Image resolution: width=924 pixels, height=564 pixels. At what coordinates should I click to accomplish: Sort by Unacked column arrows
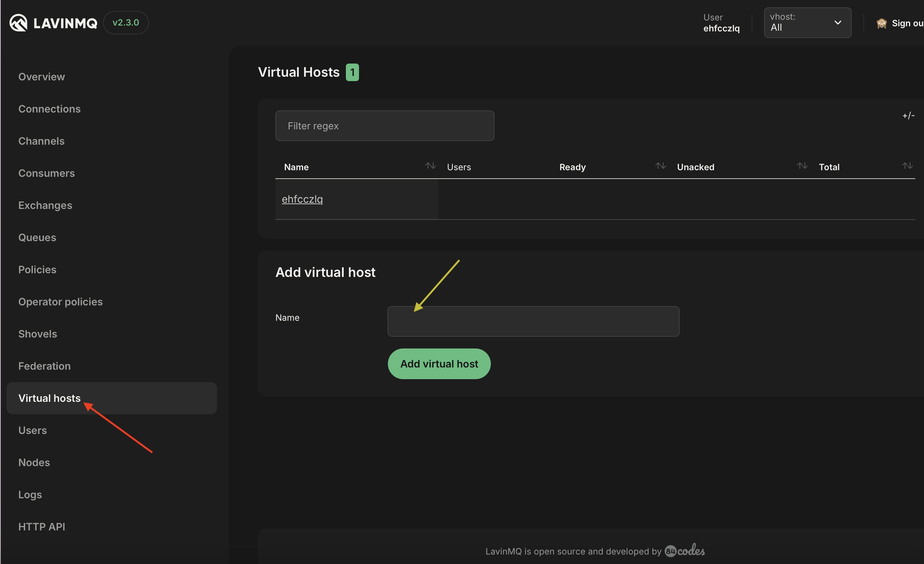[802, 166]
